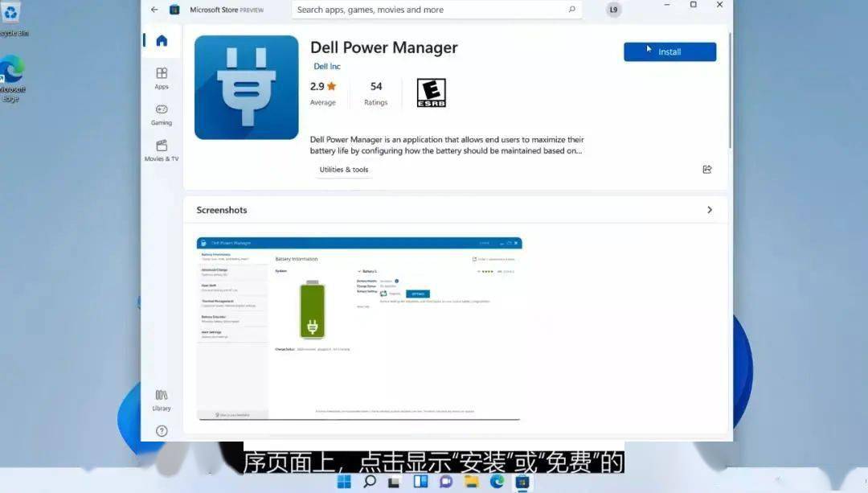Open Widgets on the taskbar
The height and width of the screenshot is (493, 868).
(420, 482)
